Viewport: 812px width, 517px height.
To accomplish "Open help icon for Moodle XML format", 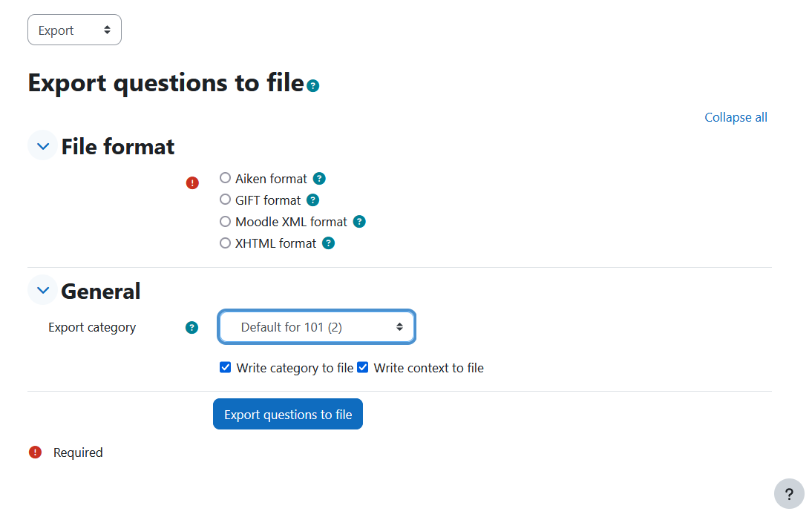I will pos(359,222).
